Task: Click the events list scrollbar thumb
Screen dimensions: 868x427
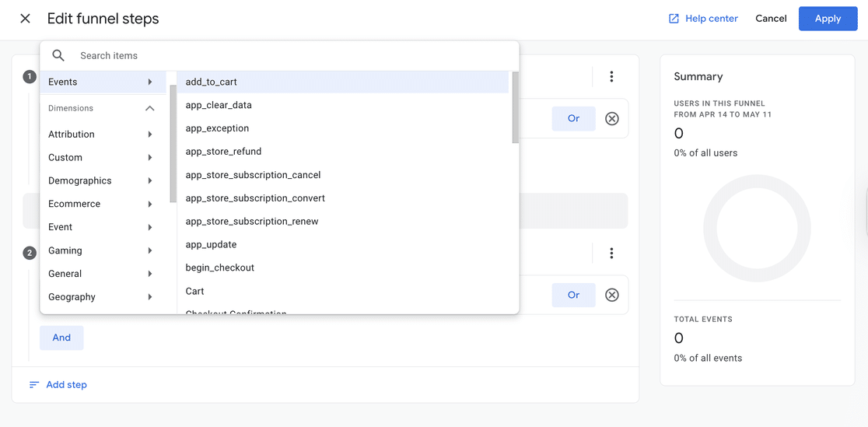Action: click(516, 107)
